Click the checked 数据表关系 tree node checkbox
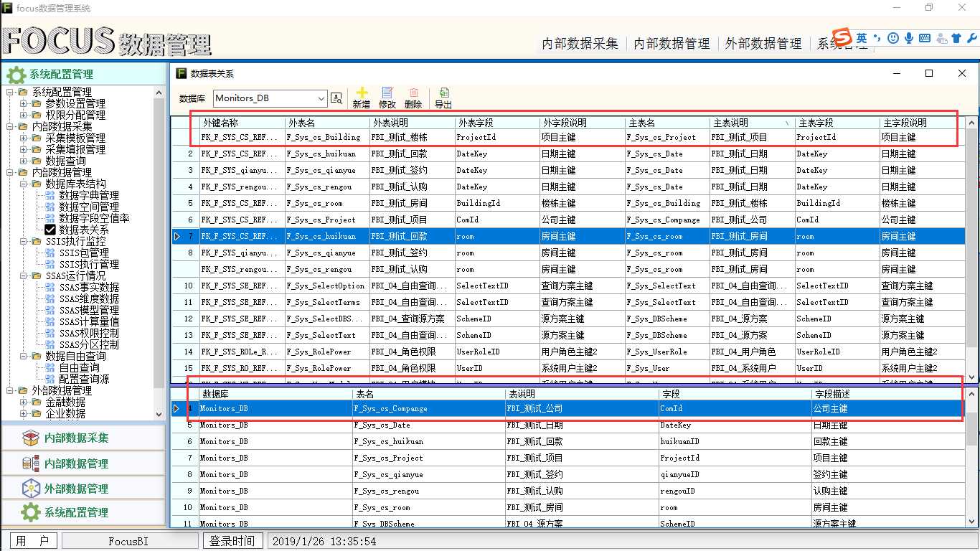Image resolution: width=980 pixels, height=551 pixels. [50, 230]
